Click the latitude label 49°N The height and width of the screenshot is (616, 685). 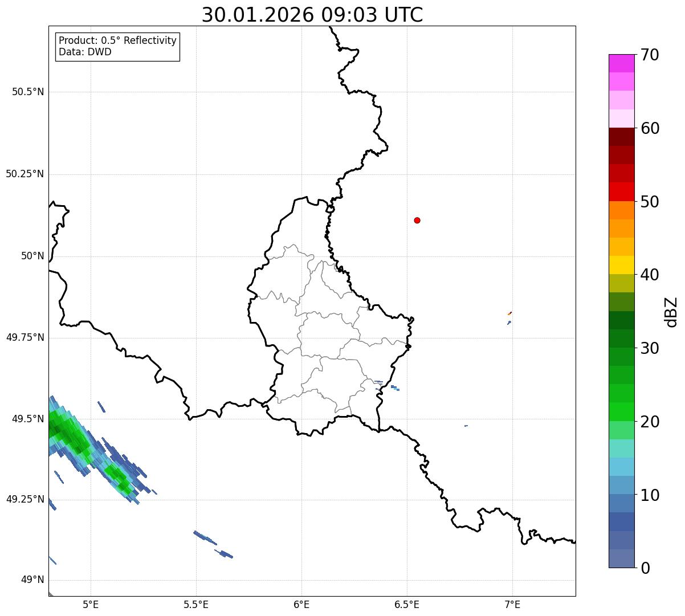pos(32,580)
